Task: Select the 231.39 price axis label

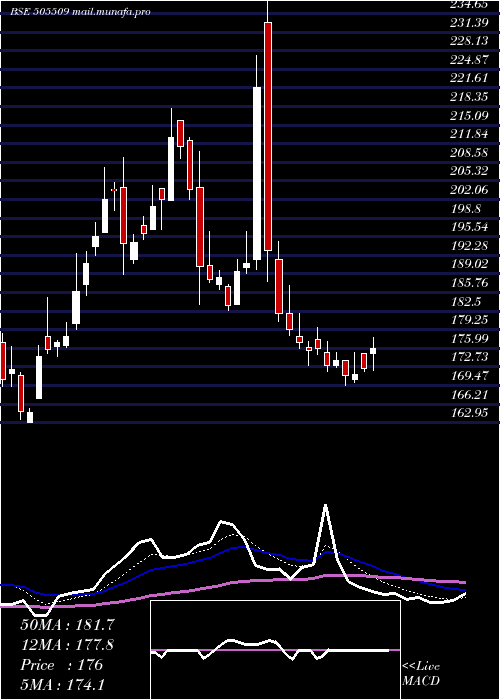Action: [x=469, y=22]
